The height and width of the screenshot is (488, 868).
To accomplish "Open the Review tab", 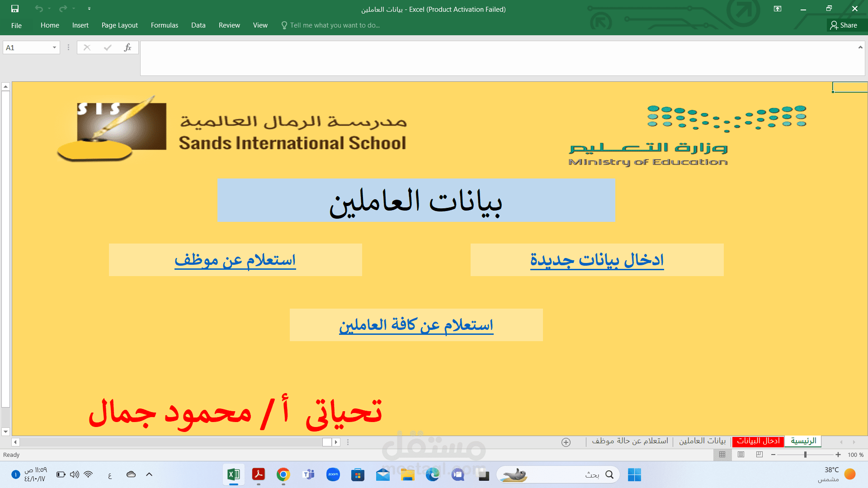I will (229, 25).
